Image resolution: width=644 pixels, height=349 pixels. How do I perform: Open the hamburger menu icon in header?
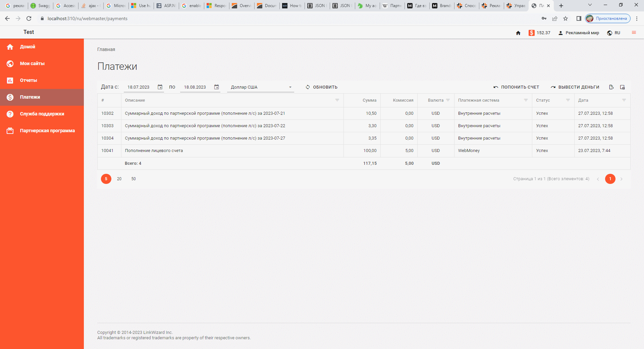click(634, 33)
